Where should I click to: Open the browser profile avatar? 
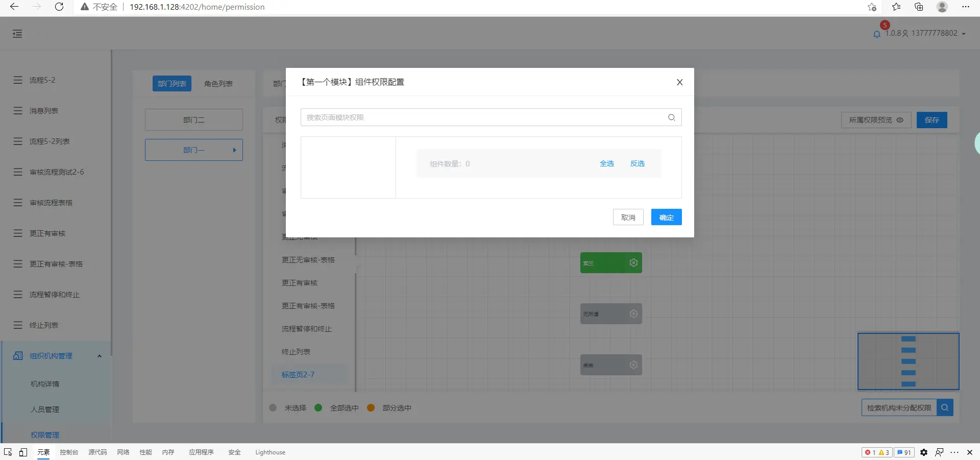pos(942,7)
